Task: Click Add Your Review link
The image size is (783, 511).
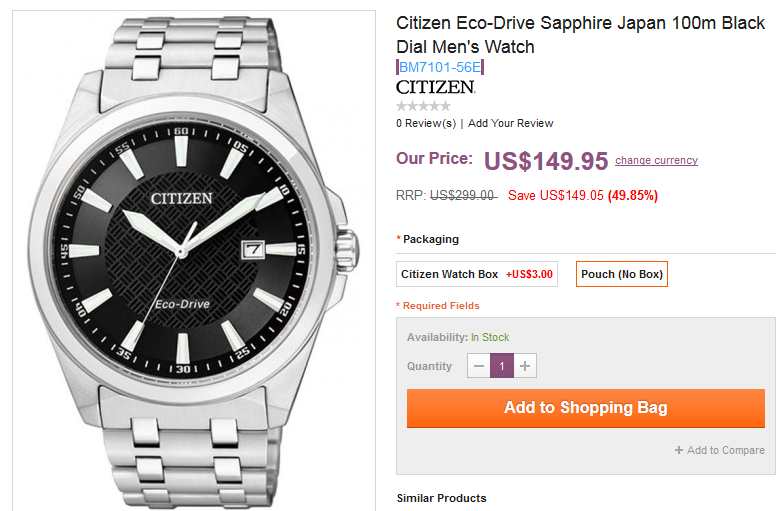Action: (x=510, y=123)
